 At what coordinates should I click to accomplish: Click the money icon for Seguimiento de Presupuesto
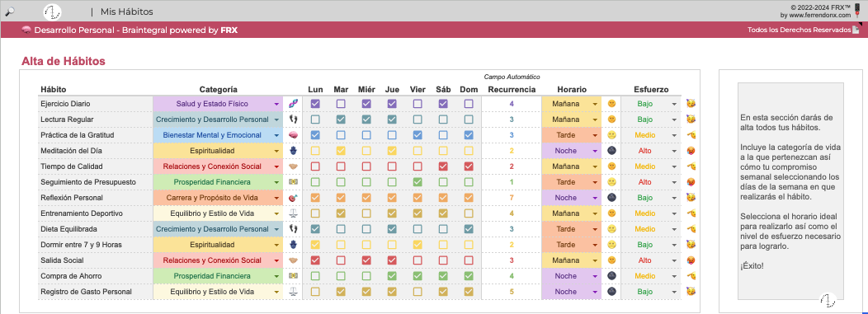tap(293, 182)
